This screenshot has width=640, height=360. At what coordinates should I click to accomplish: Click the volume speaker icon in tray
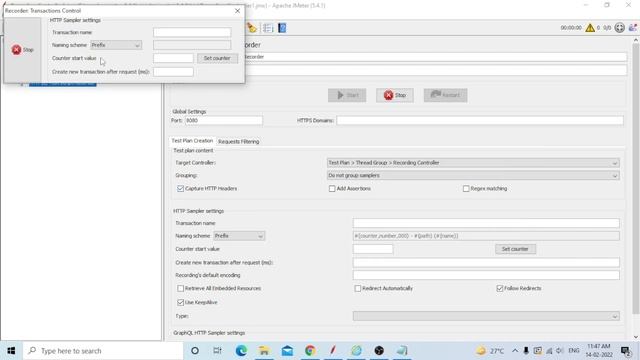click(x=560, y=351)
